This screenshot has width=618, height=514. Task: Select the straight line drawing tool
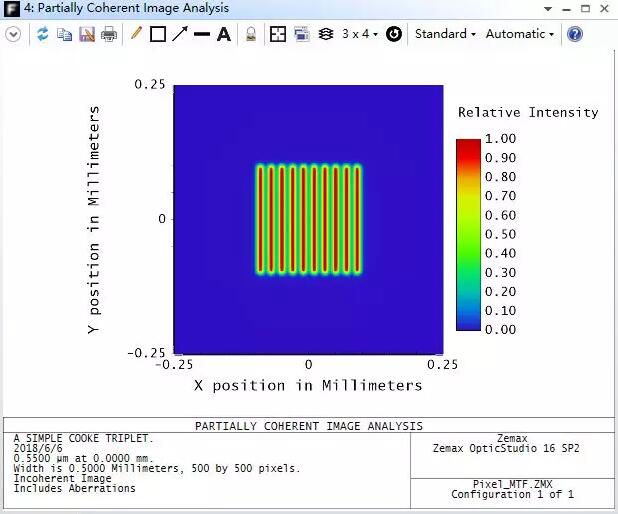click(x=202, y=34)
